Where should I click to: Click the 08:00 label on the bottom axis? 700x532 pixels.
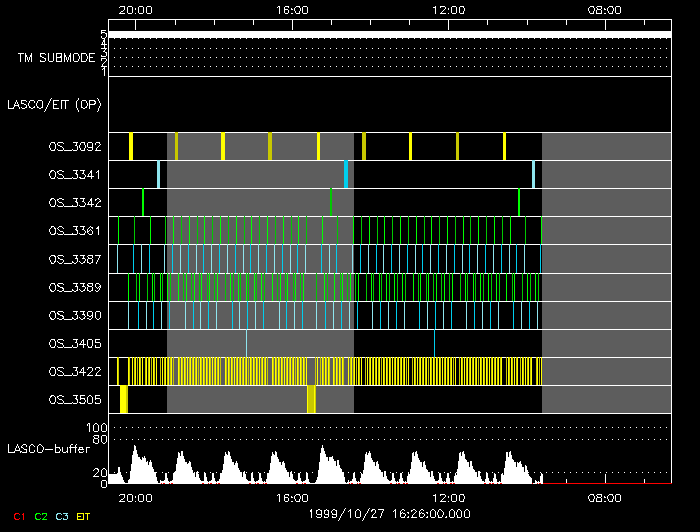click(605, 497)
